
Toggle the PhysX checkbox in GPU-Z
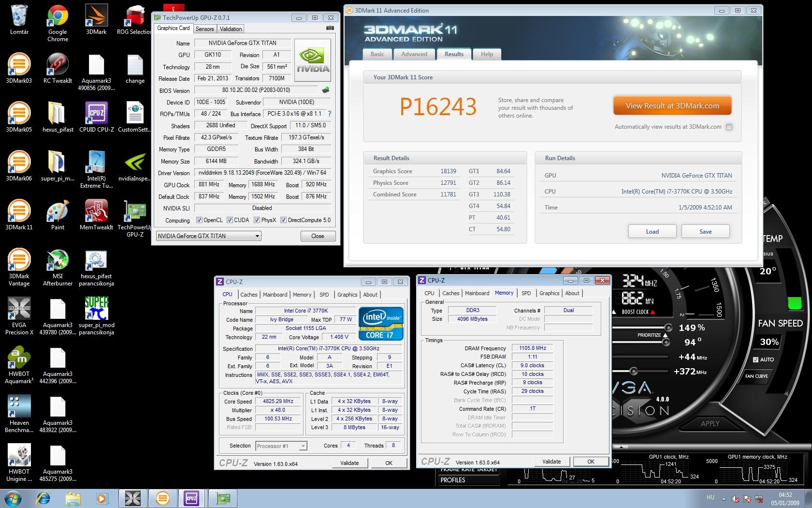coord(257,220)
